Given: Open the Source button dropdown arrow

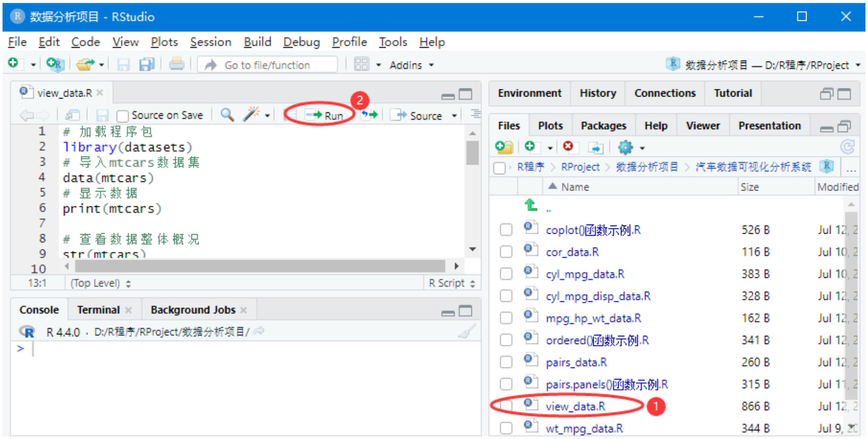Looking at the screenshot, I should click(x=455, y=116).
